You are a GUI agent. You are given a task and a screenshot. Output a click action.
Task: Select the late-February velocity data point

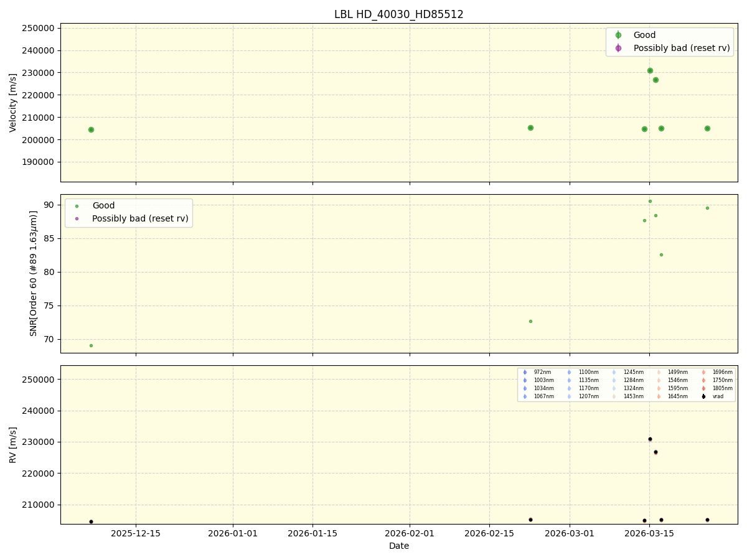[530, 128]
